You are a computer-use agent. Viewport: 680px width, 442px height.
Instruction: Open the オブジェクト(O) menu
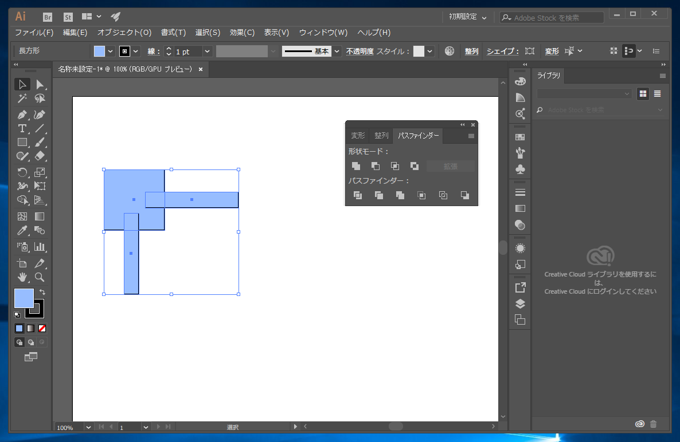(x=124, y=33)
